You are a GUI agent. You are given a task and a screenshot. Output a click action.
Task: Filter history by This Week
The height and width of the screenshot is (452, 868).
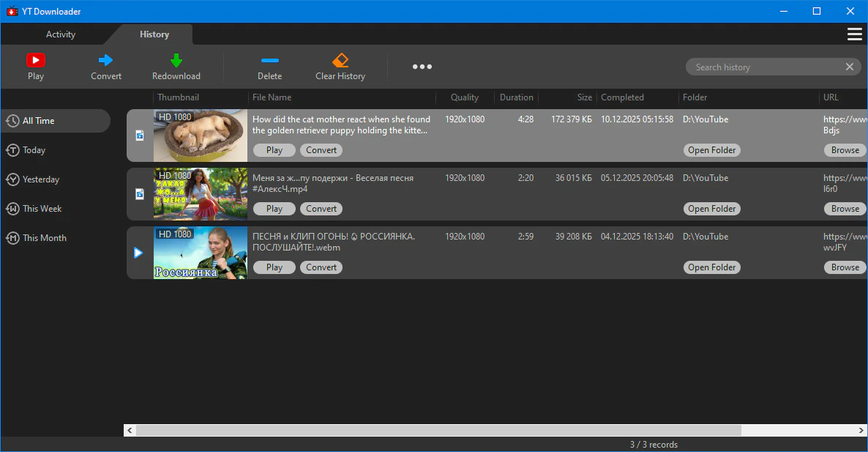tap(42, 209)
